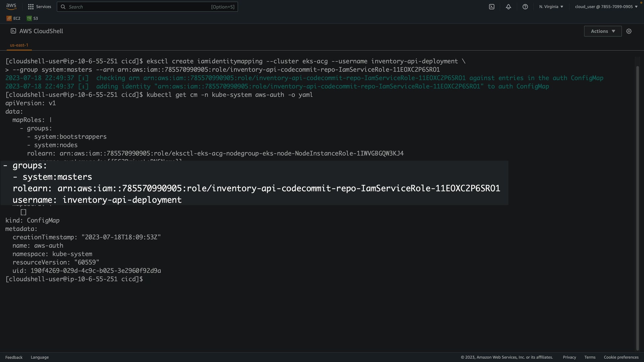Open the Privacy link
Screen dimensions: 644x362
569,357
